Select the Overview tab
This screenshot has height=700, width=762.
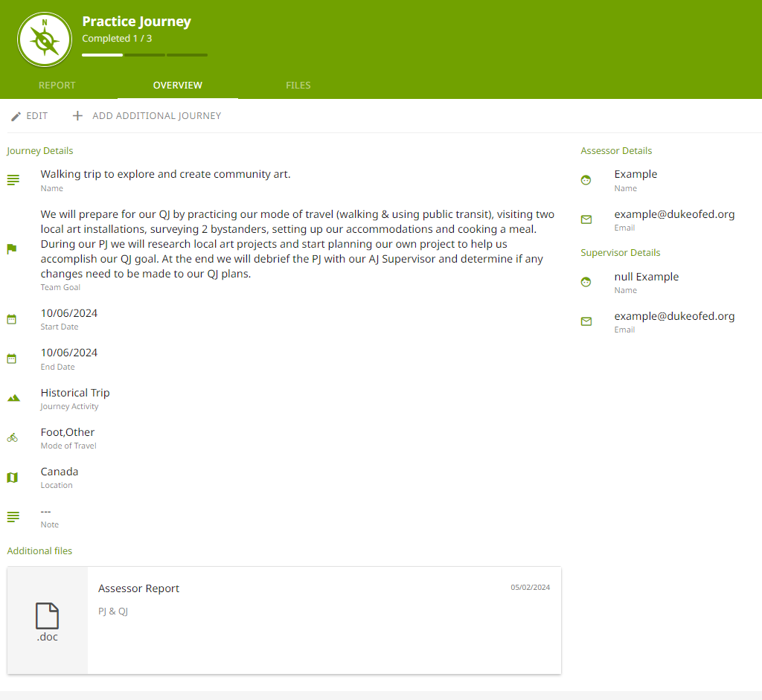178,86
